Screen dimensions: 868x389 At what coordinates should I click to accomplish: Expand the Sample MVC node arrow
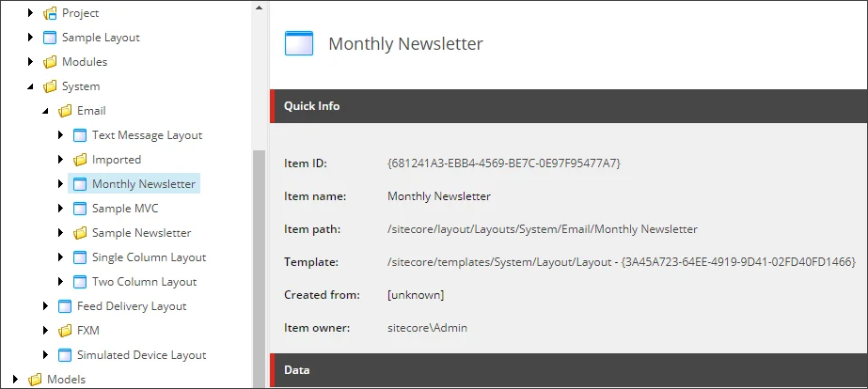tap(61, 208)
